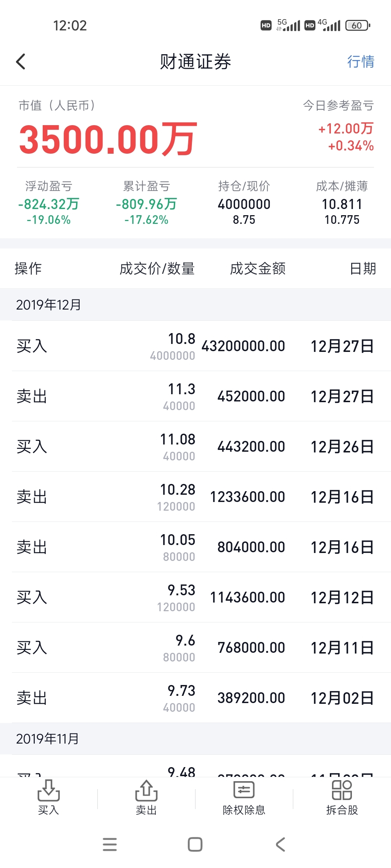Tap the 5G signal strength icon
Image resolution: width=391 pixels, height=868 pixels.
click(288, 25)
